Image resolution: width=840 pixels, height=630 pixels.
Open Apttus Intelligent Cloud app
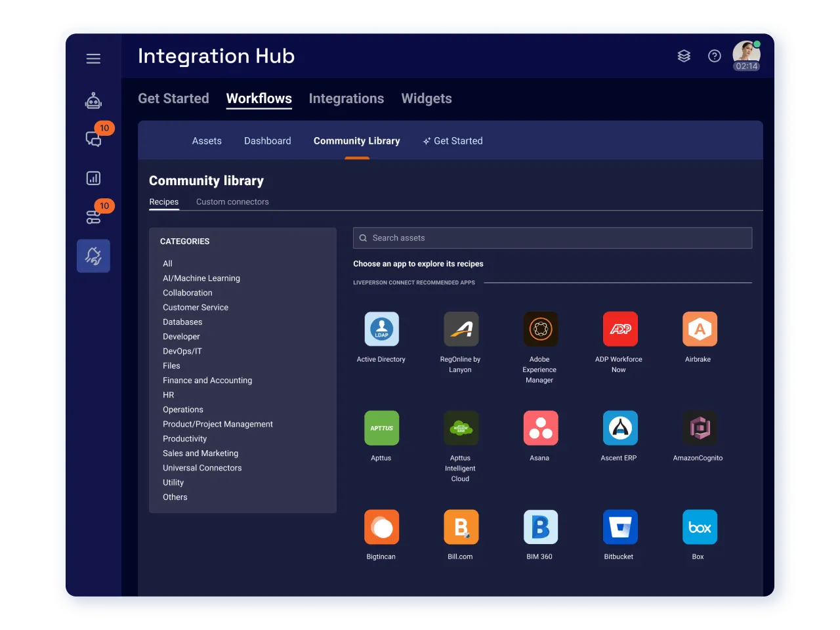[461, 428]
